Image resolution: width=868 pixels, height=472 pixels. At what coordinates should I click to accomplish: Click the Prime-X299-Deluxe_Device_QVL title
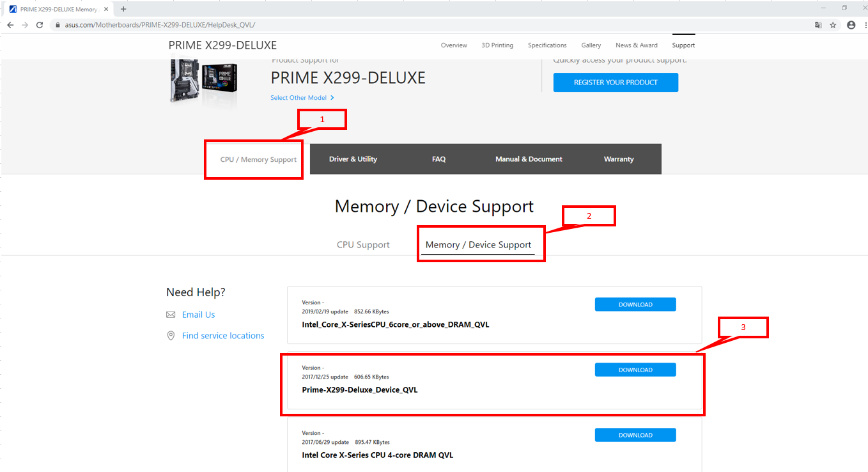click(360, 389)
